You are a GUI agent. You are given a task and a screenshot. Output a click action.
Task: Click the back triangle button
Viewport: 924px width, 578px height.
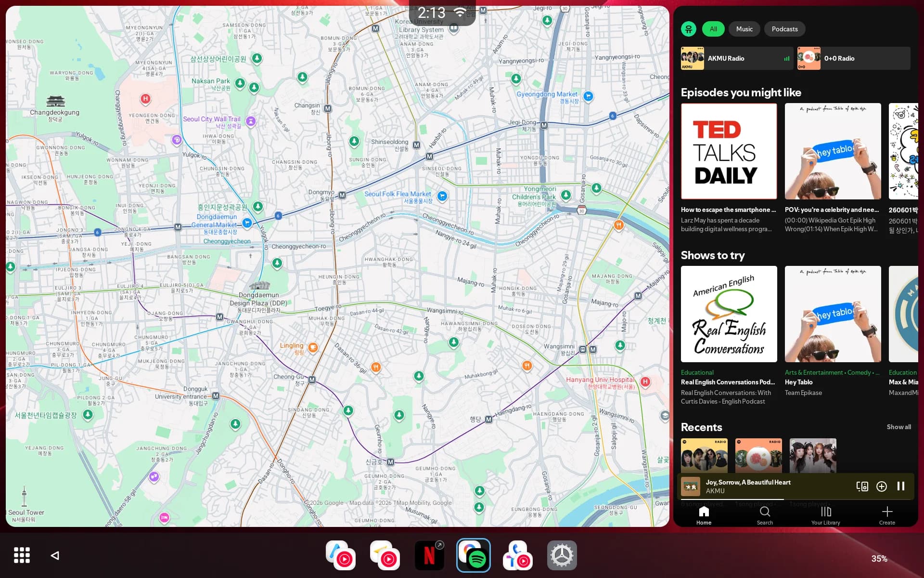click(55, 555)
